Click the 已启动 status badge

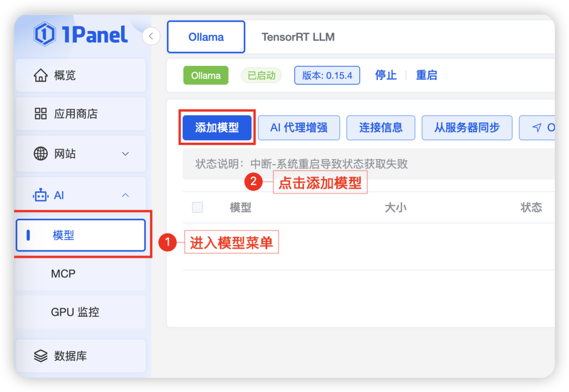(261, 75)
